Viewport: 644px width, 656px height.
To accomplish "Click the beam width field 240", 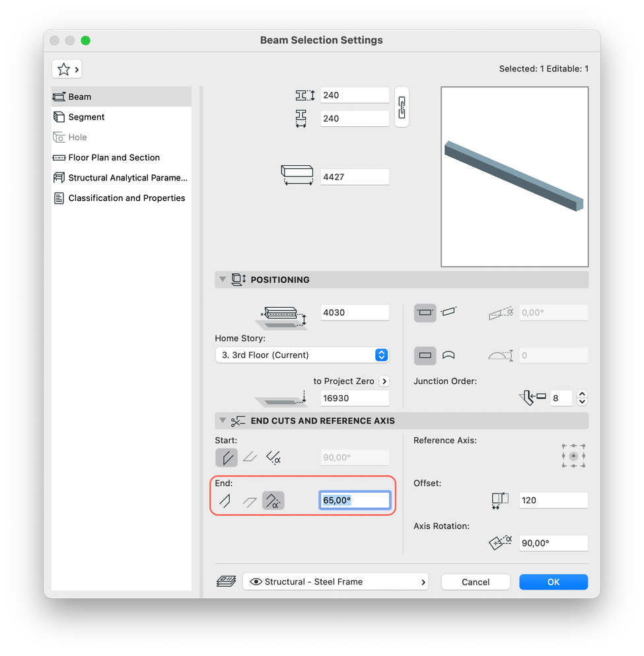I will pyautogui.click(x=355, y=119).
